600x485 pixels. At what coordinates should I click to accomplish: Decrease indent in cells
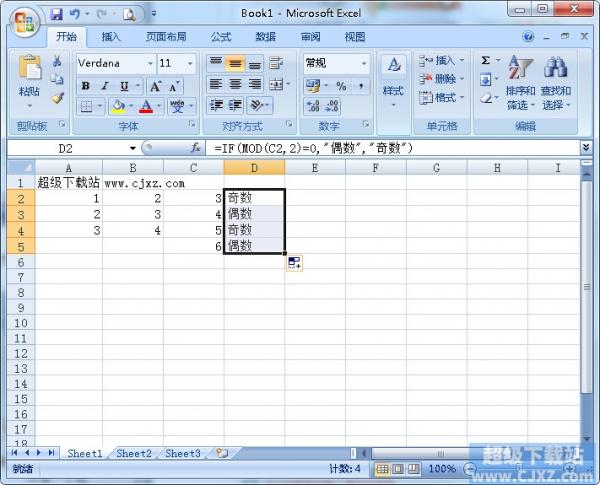pyautogui.click(x=216, y=105)
